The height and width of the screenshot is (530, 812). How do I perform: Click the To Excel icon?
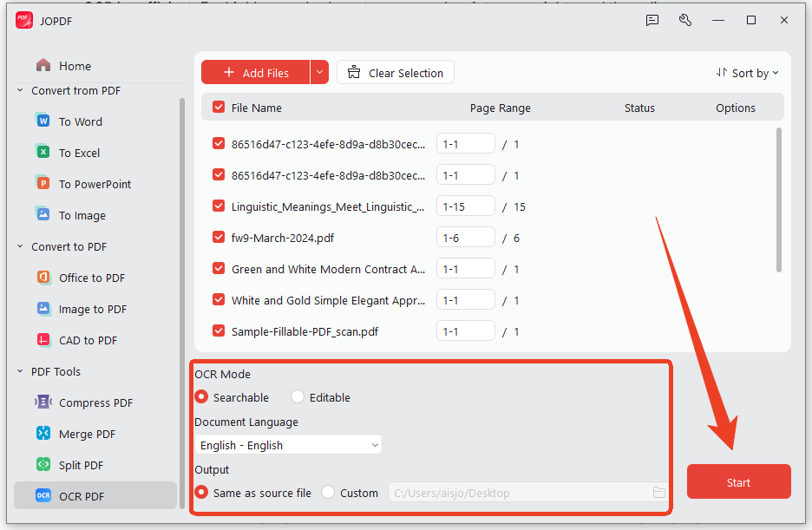point(43,152)
